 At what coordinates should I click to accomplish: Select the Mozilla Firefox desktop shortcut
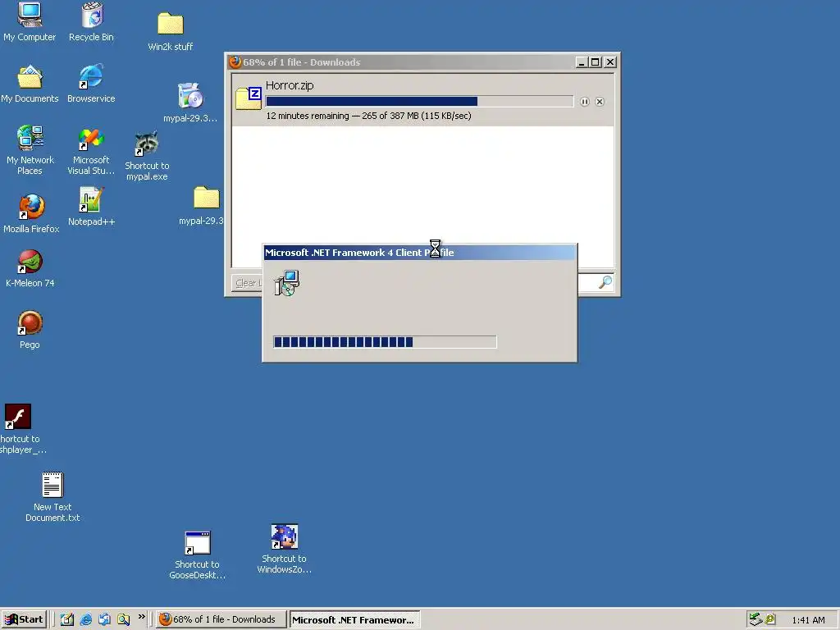31,213
